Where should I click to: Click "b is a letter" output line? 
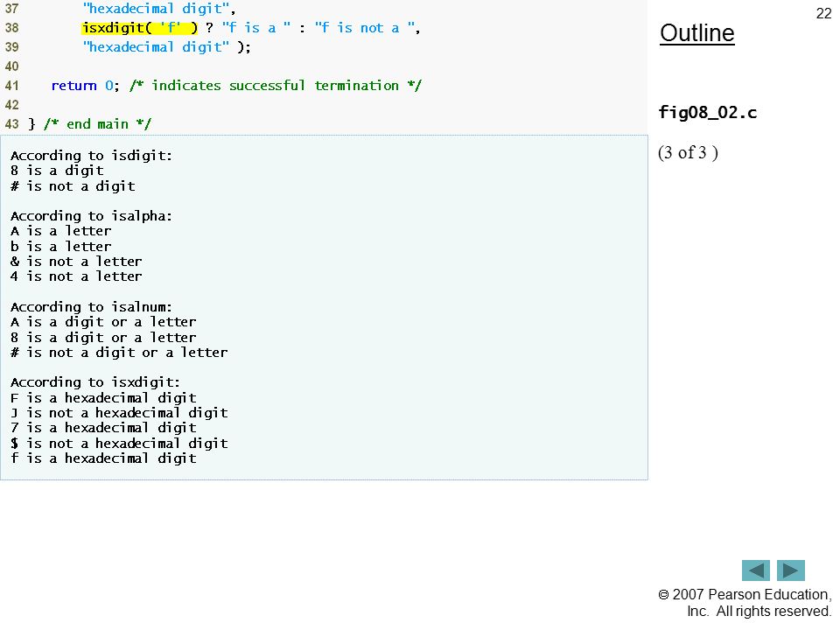[60, 247]
